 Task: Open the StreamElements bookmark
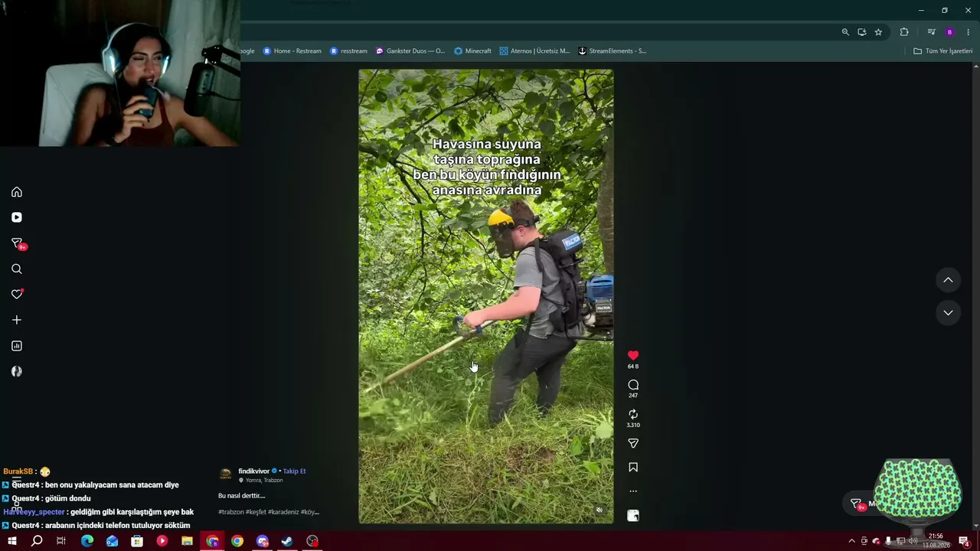[612, 51]
